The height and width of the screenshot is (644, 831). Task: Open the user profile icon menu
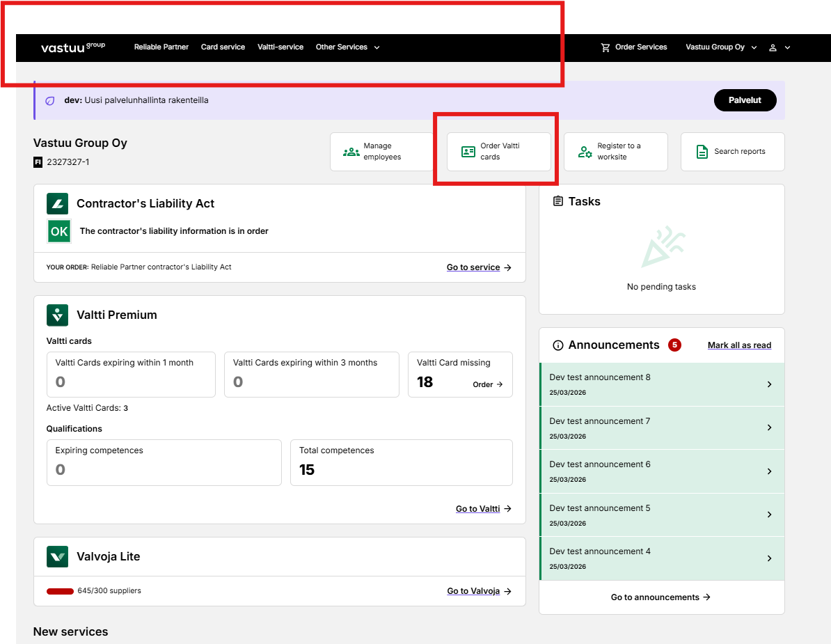[773, 47]
